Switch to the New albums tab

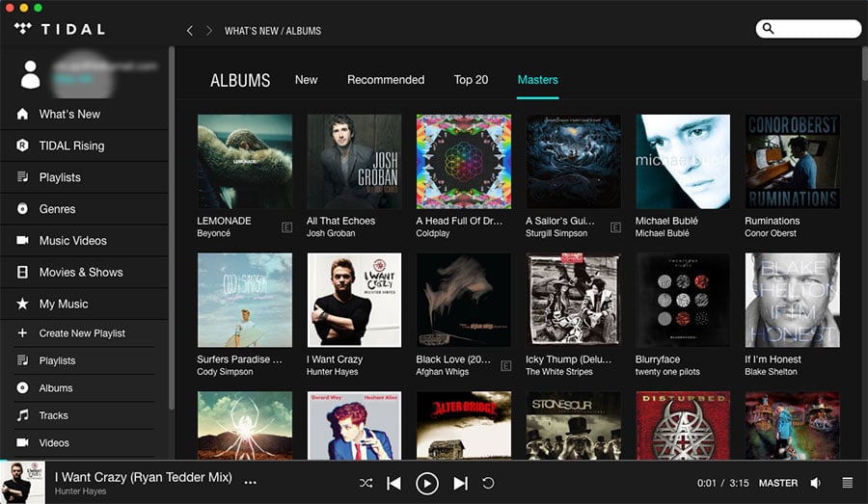pyautogui.click(x=306, y=80)
